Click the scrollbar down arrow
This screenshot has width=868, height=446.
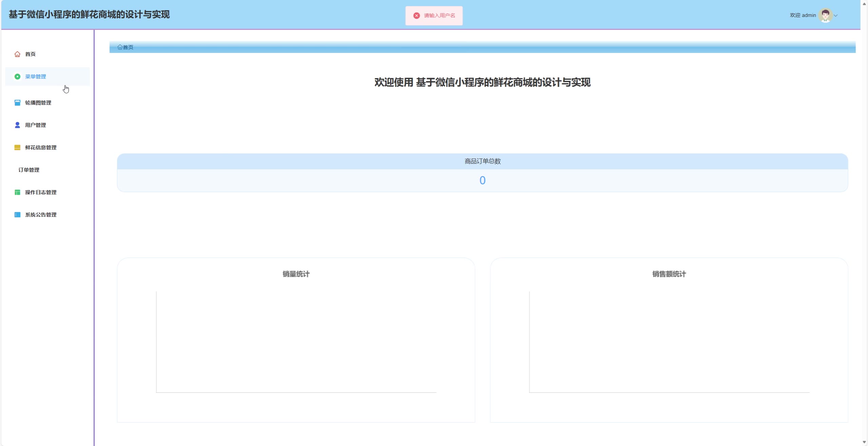point(864,442)
